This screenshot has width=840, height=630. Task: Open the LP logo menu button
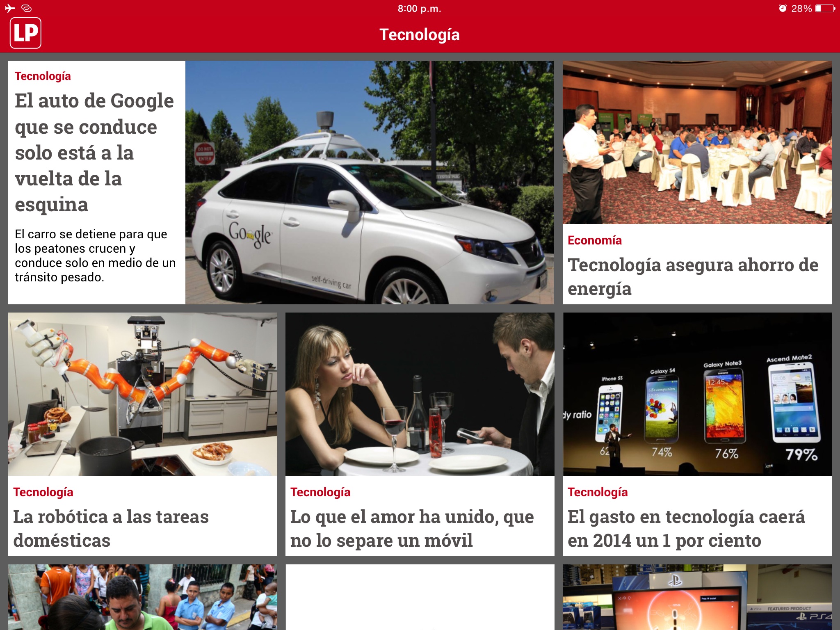click(25, 33)
